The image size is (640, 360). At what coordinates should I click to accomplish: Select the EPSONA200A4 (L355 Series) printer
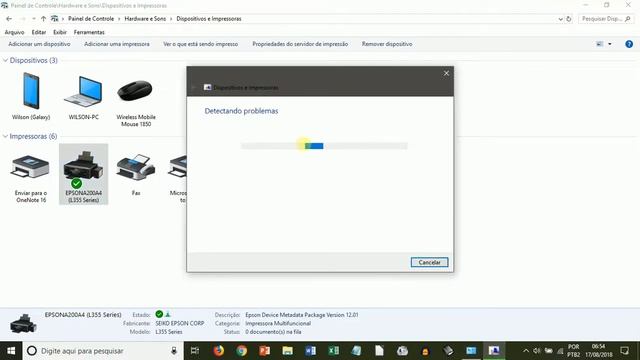click(x=83, y=175)
